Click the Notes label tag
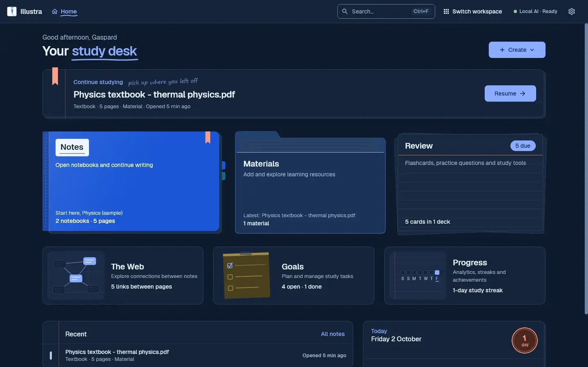 pos(72,147)
